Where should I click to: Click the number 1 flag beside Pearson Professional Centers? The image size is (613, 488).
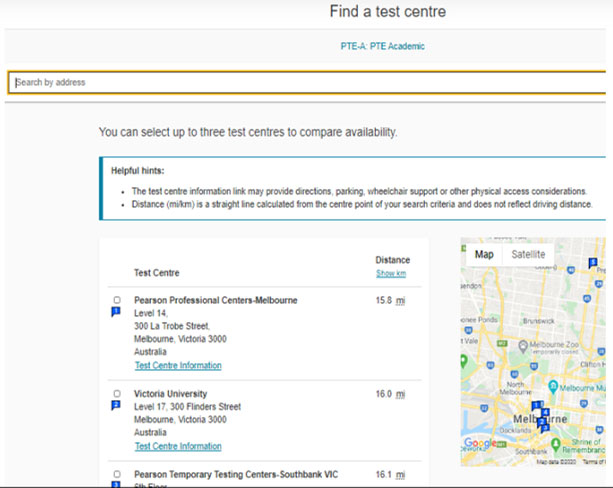116,312
